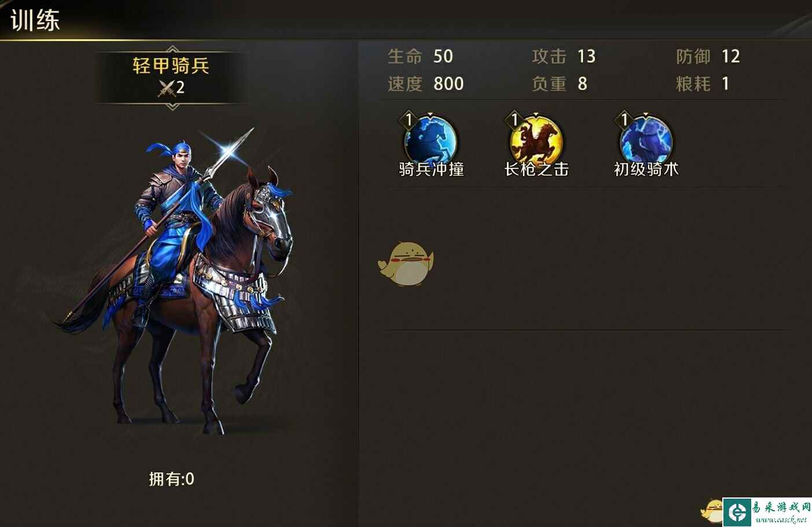Click the 粮耗 1 stat
The image size is (812, 527).
(x=703, y=83)
